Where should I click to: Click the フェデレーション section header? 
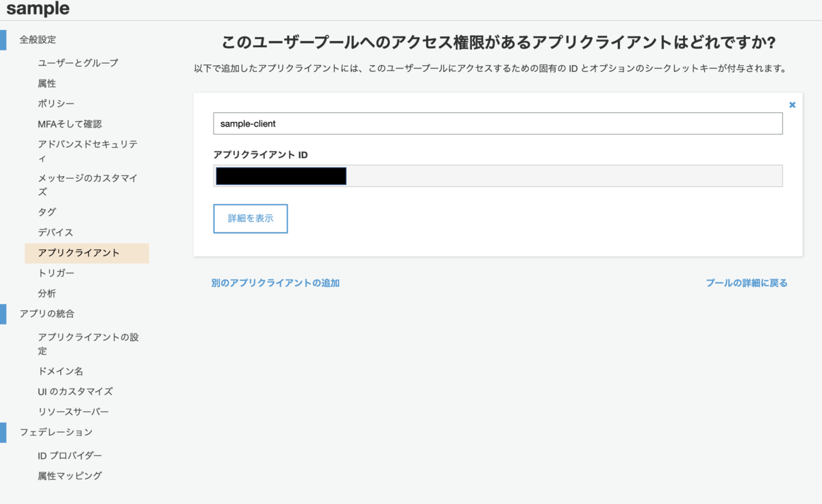click(x=56, y=432)
